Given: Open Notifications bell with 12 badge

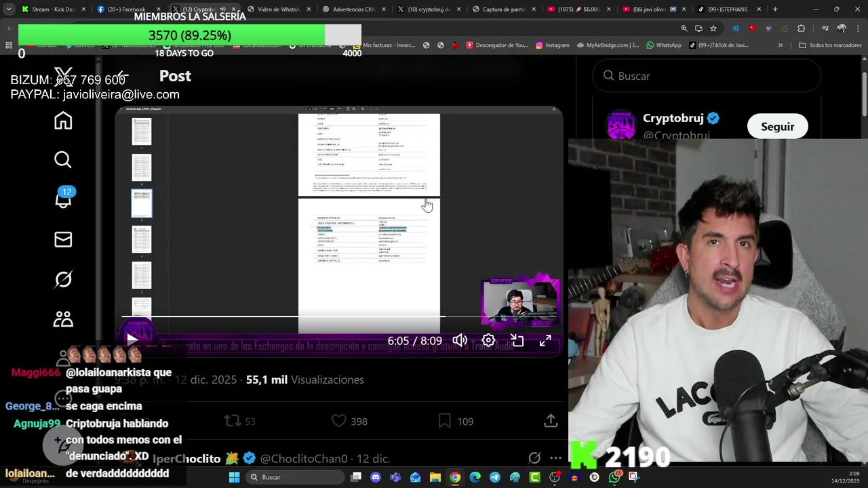Looking at the screenshot, I should (x=64, y=199).
